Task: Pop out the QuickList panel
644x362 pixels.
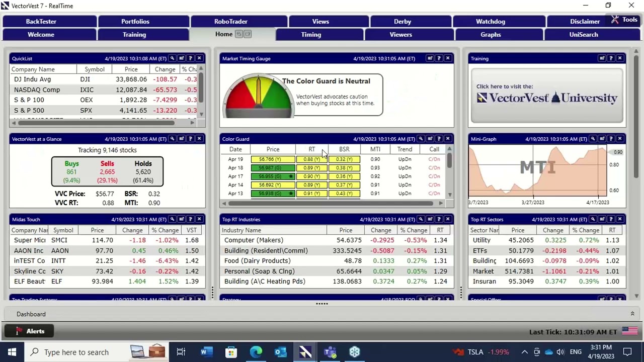Action: tap(181, 58)
